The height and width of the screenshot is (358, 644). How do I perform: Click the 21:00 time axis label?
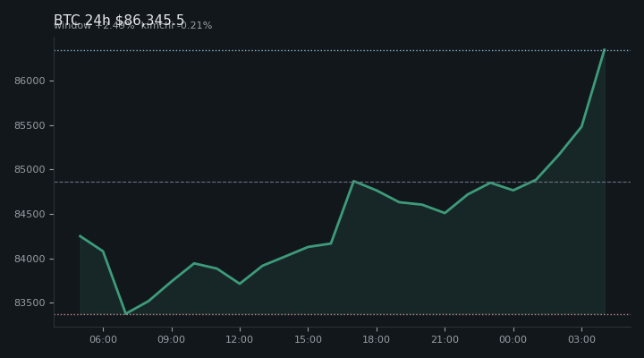click(x=445, y=340)
